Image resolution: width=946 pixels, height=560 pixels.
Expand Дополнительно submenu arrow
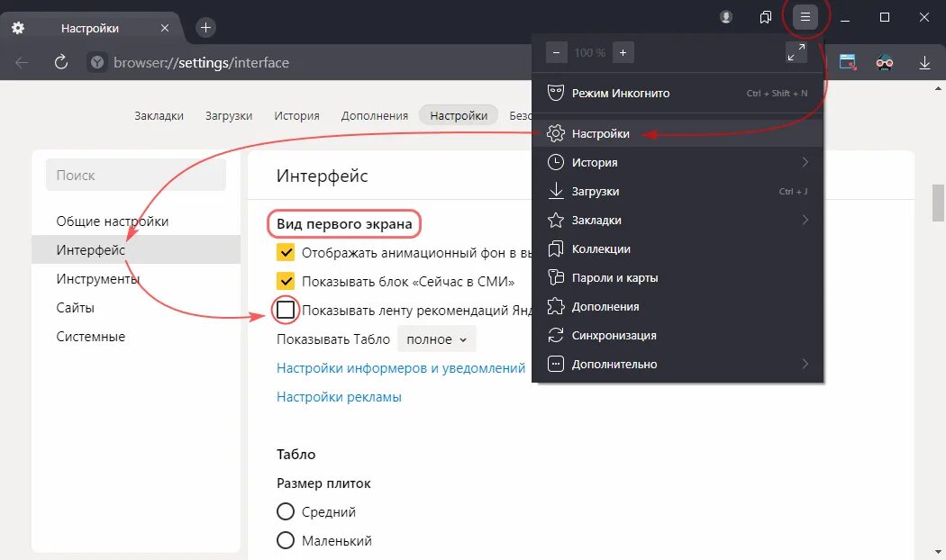pos(805,364)
